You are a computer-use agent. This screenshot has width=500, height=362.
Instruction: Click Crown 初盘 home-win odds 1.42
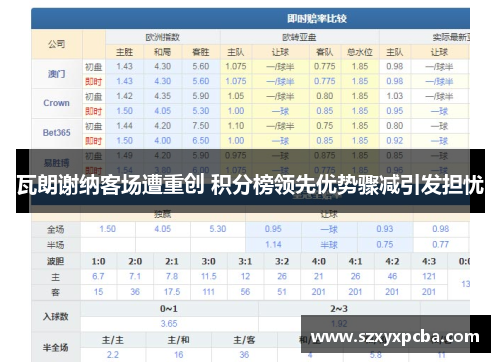click(x=124, y=96)
